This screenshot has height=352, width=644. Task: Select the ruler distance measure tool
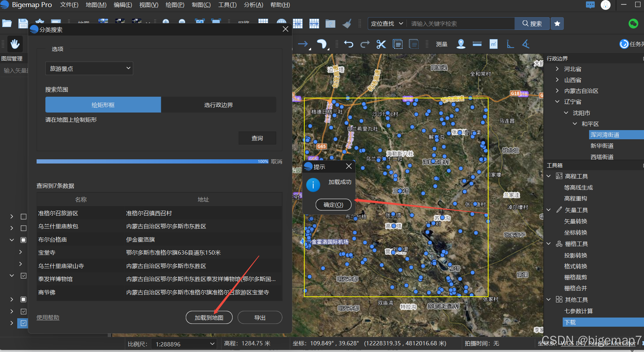click(477, 44)
